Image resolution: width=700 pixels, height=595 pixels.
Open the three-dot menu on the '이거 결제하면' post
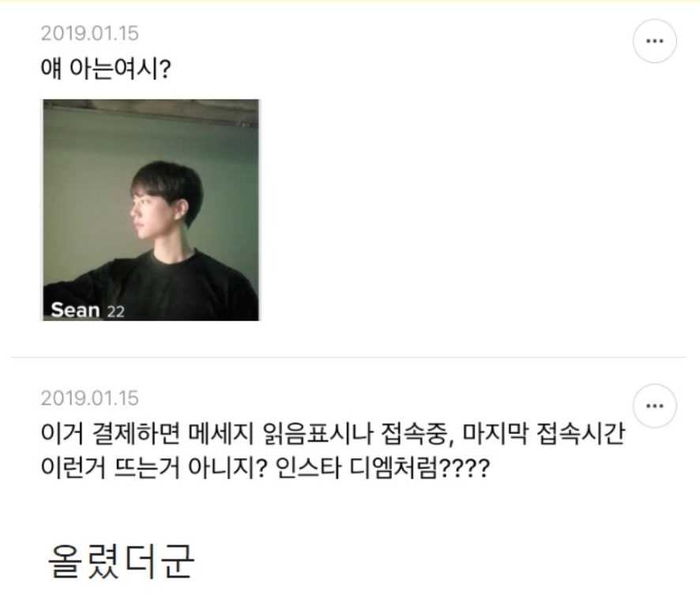tap(654, 405)
